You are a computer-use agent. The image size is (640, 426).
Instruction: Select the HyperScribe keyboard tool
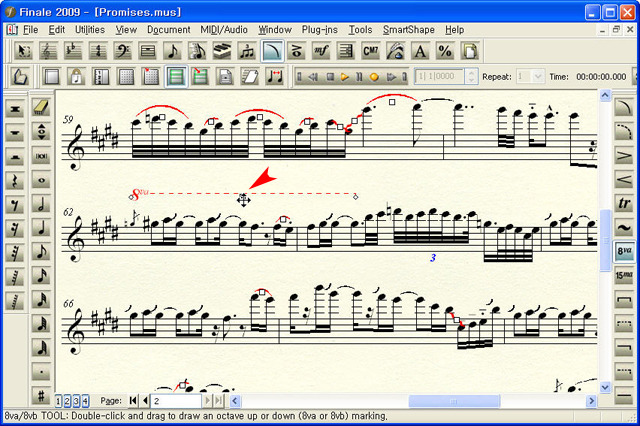click(x=222, y=51)
